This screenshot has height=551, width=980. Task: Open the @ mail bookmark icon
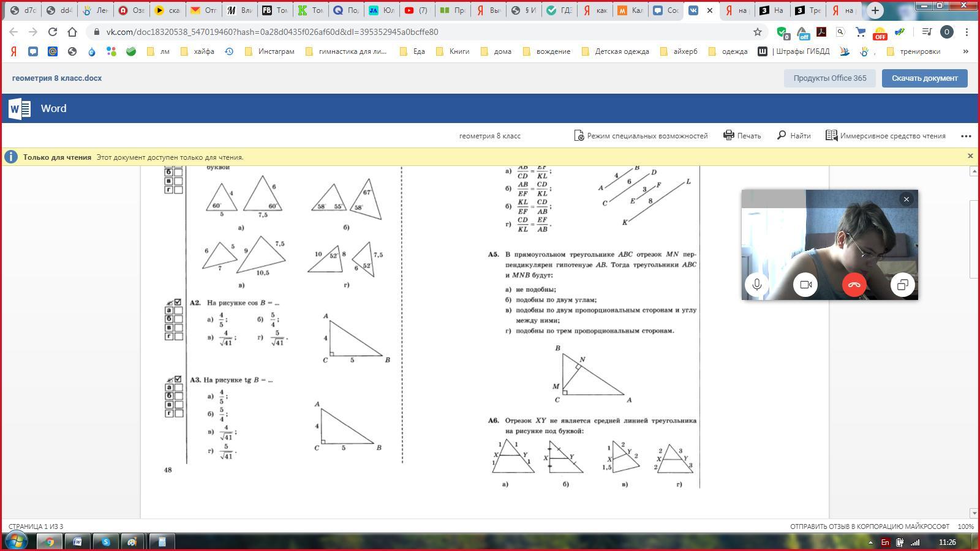pos(53,51)
